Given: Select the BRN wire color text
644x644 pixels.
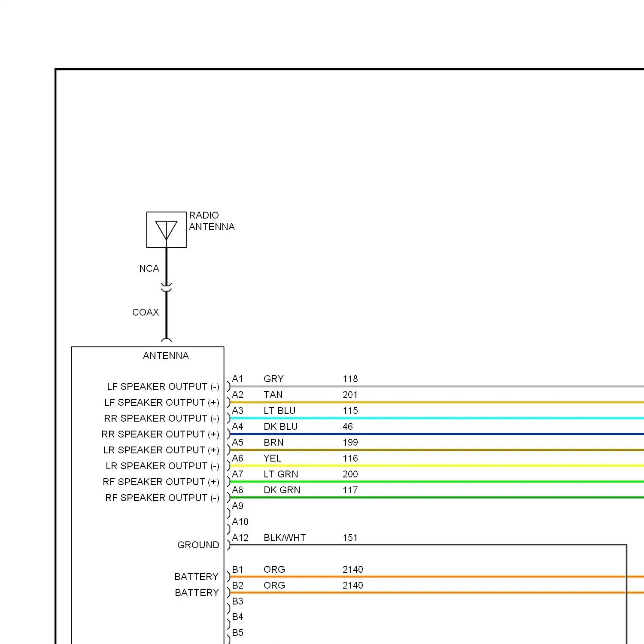Looking at the screenshot, I should [273, 443].
